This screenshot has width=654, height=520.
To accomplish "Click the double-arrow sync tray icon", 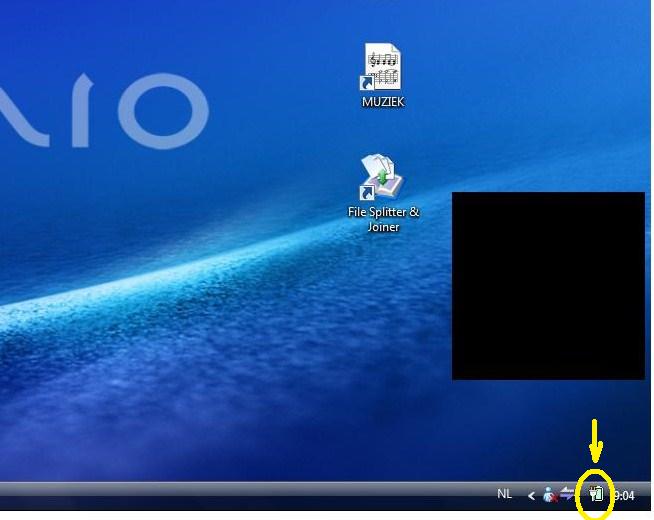I will (567, 494).
